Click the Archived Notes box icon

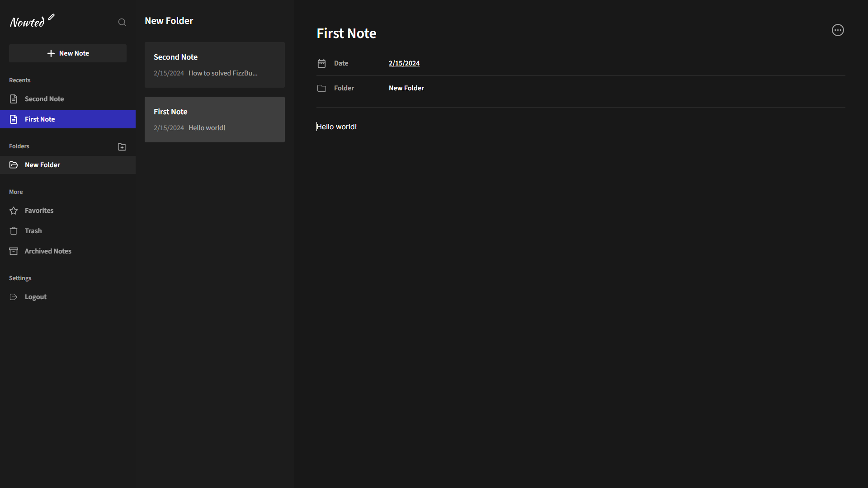[14, 251]
